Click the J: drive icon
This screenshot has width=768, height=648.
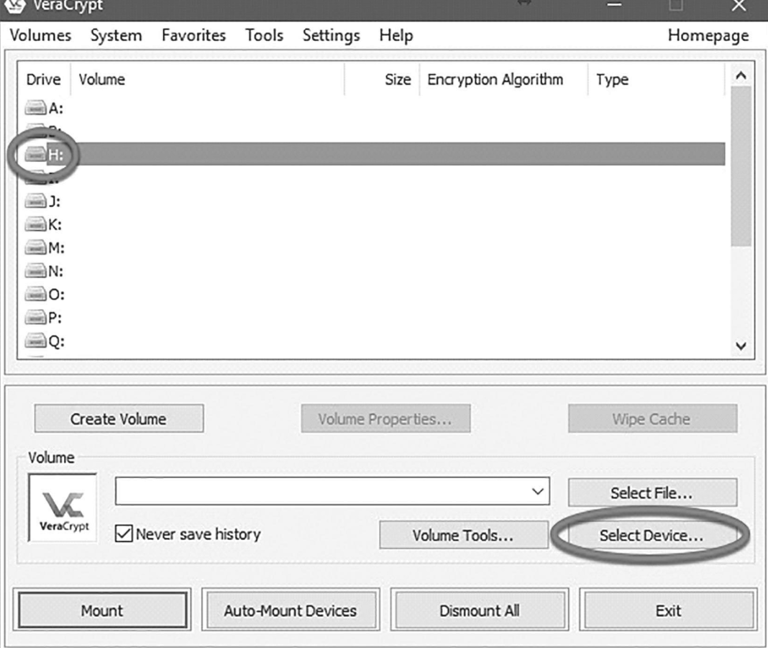tap(35, 201)
